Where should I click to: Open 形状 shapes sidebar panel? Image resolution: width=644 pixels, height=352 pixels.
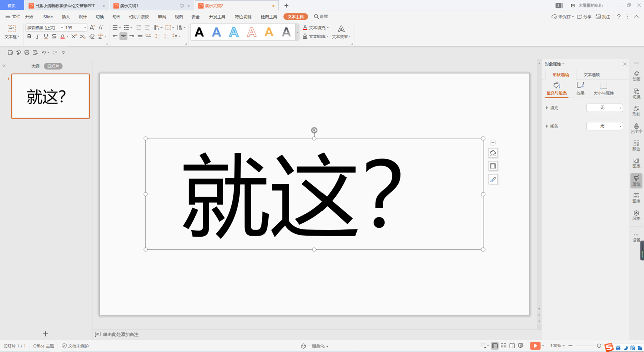coord(636,111)
